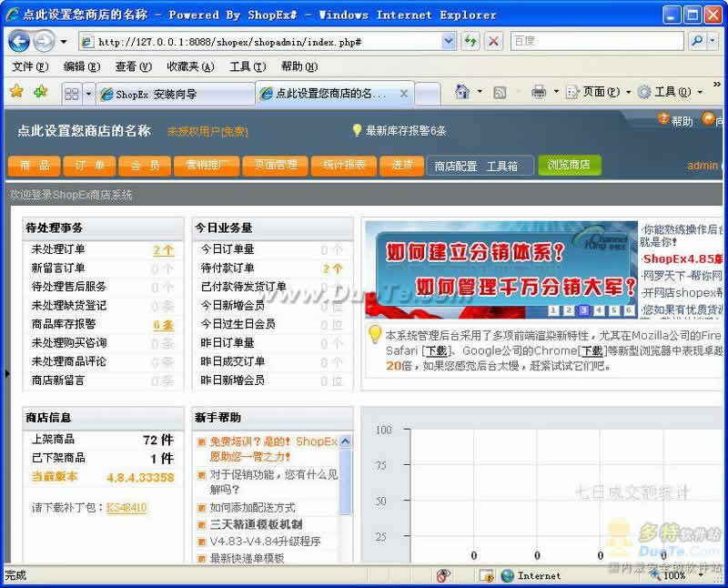Click the Safari 下载 link
This screenshot has height=588, width=728.
click(437, 351)
